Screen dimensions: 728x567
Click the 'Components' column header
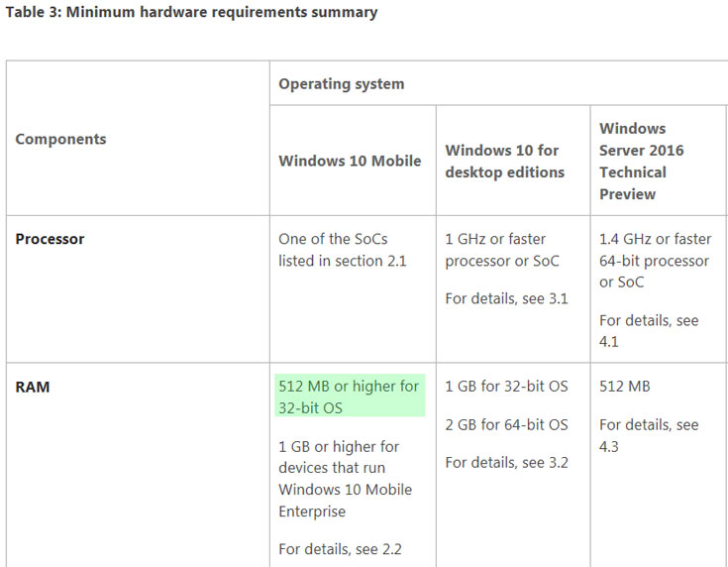click(x=60, y=140)
